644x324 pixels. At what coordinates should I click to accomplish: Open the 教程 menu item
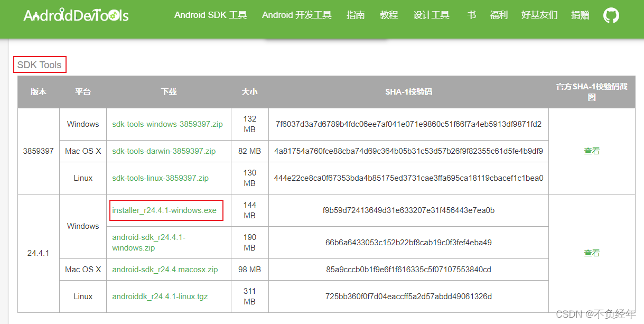coord(389,15)
